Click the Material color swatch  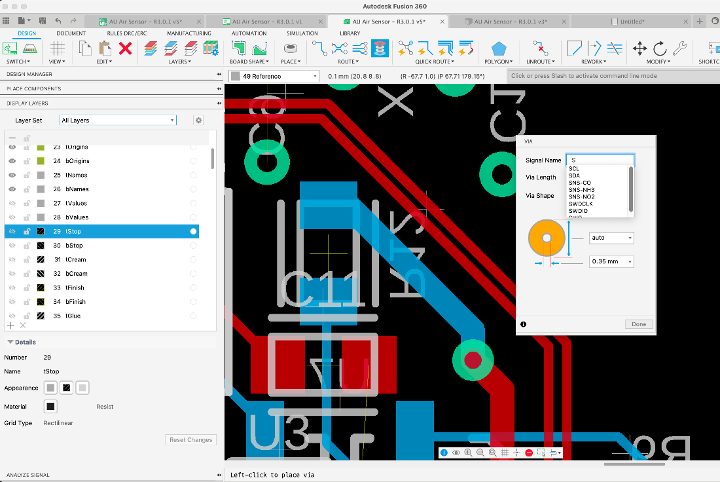tap(50, 407)
